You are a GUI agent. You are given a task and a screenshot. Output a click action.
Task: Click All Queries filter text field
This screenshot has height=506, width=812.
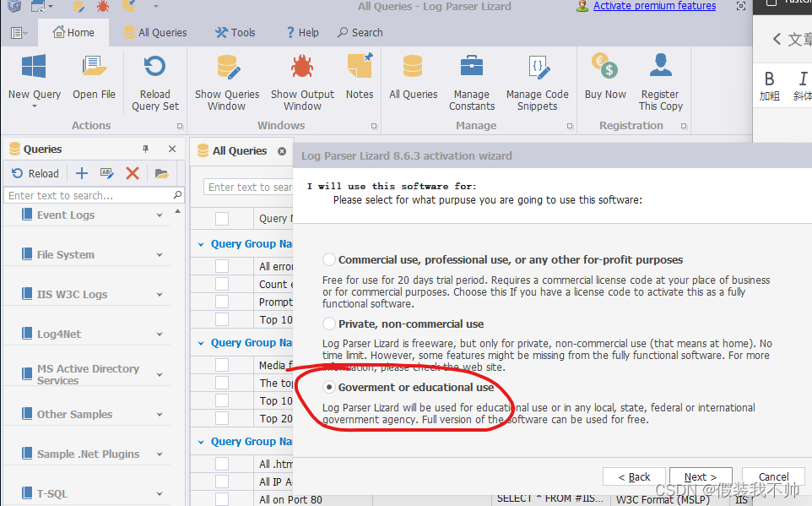click(x=250, y=188)
